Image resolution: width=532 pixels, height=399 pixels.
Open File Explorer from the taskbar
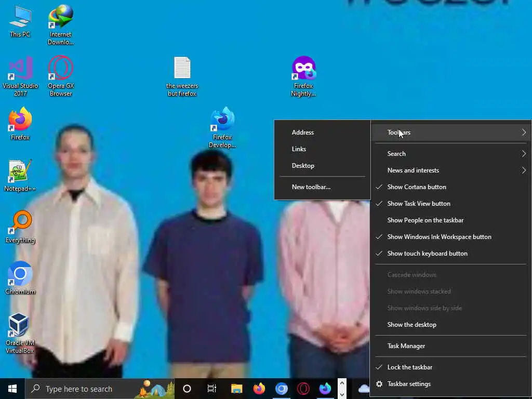tap(236, 389)
